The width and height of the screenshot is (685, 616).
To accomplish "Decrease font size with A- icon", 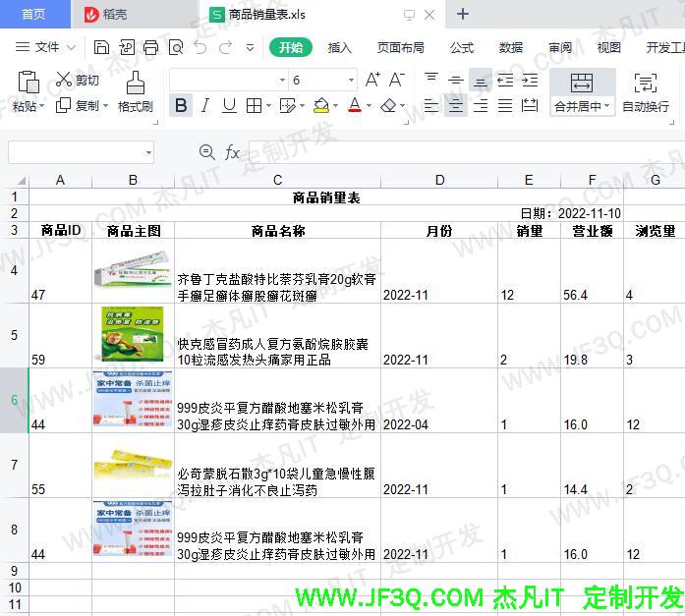I will (397, 80).
